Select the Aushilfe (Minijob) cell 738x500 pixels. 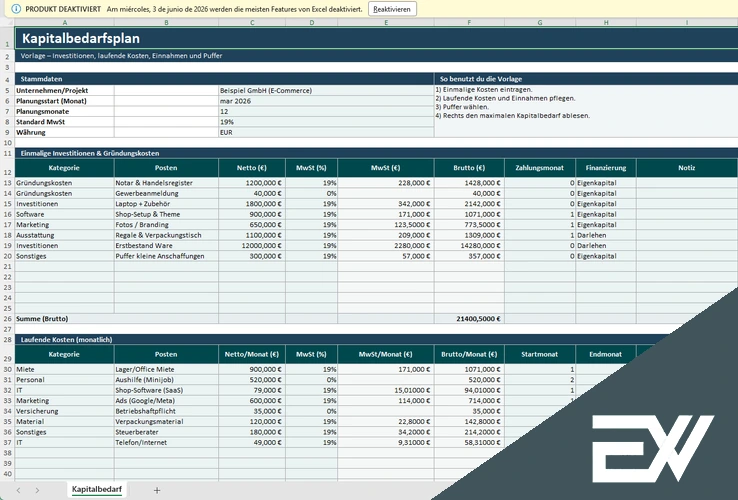166,380
